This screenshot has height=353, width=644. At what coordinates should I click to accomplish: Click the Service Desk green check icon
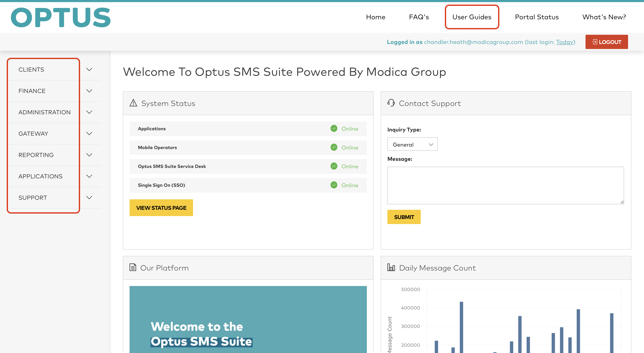pyautogui.click(x=334, y=166)
